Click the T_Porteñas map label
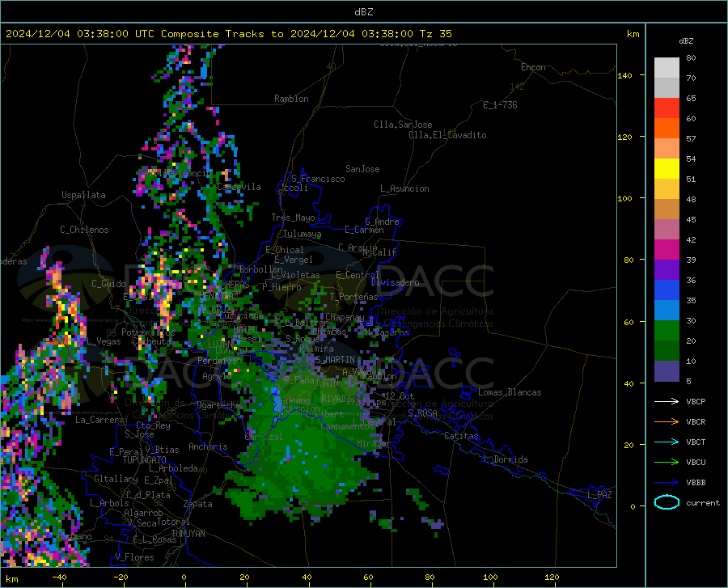 353,296
